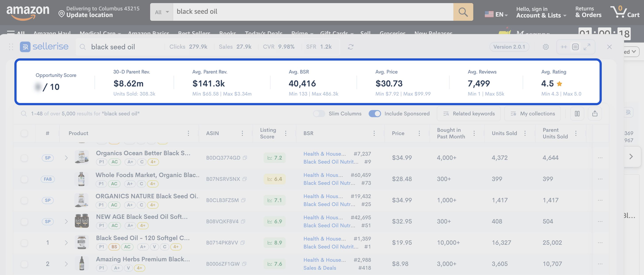Open Sellerise settings gear icon
644x275 pixels.
[x=546, y=47]
